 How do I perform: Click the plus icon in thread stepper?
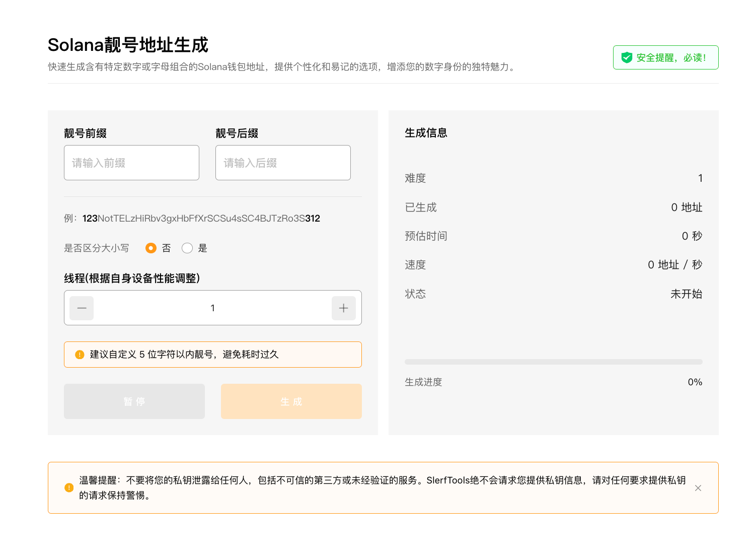[344, 308]
